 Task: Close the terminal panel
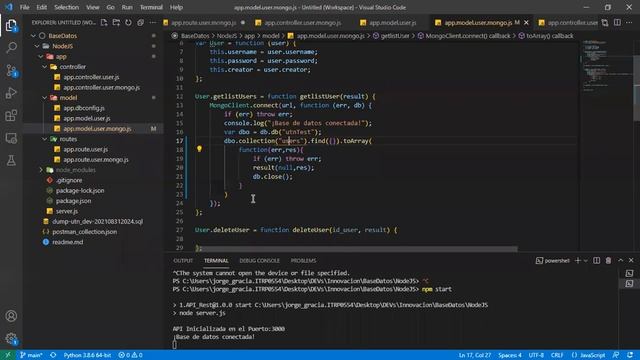pos(631,260)
